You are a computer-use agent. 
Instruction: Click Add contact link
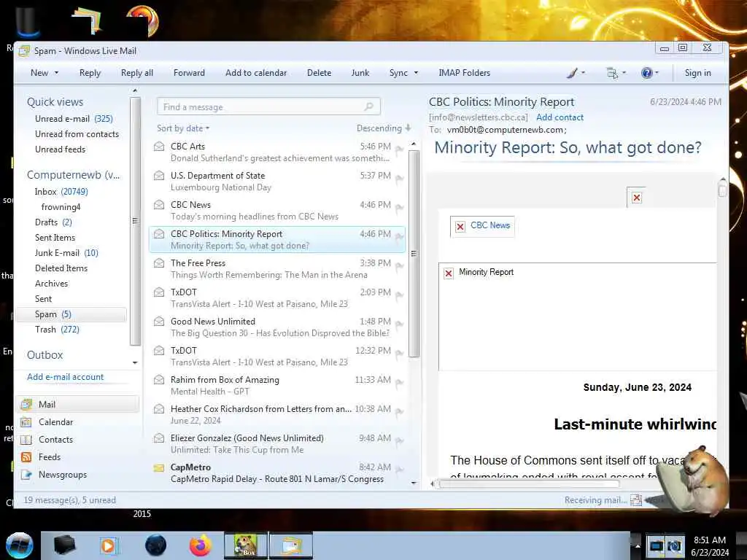click(560, 117)
